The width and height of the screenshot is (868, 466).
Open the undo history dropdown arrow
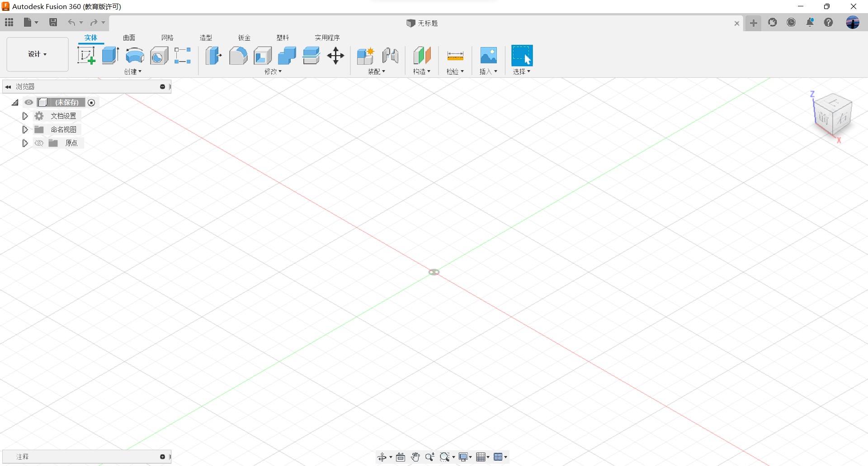(x=81, y=23)
